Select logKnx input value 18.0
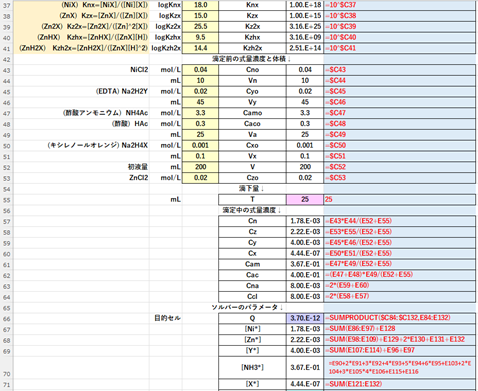Screen dimensions: 478x391 pyautogui.click(x=200, y=5)
